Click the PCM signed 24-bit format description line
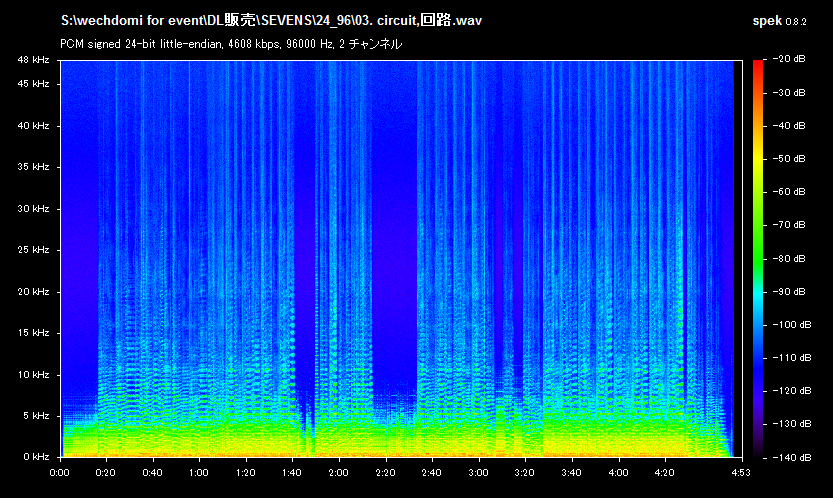 [231, 44]
